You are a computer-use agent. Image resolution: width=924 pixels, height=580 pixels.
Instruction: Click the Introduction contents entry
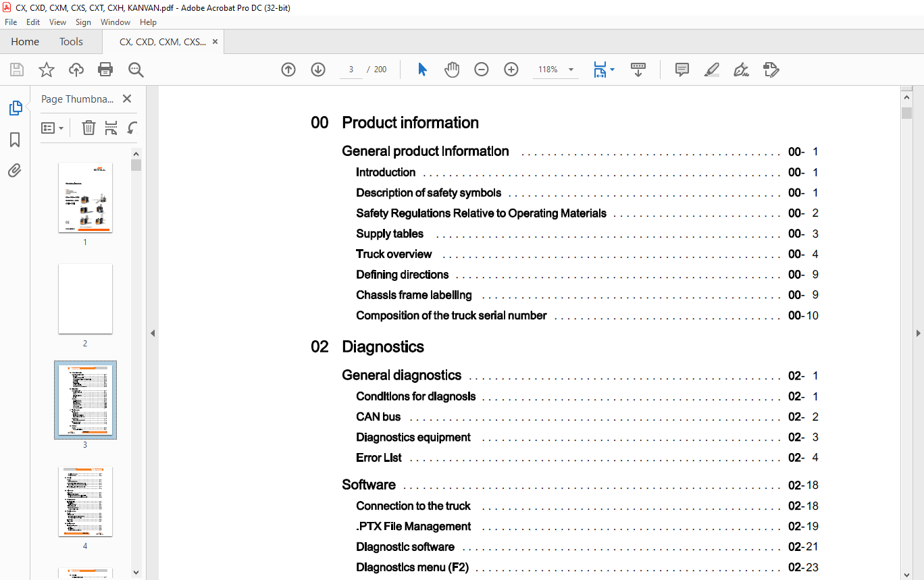pos(386,172)
